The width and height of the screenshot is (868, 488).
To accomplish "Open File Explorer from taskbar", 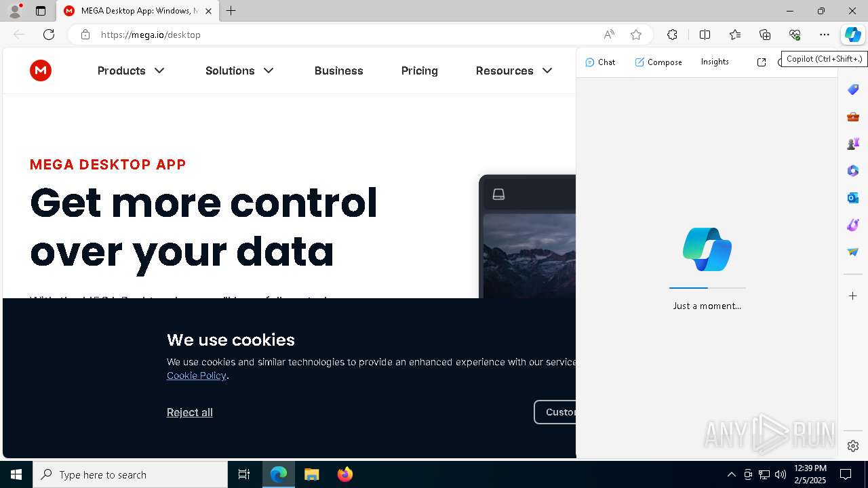I will pos(311,474).
